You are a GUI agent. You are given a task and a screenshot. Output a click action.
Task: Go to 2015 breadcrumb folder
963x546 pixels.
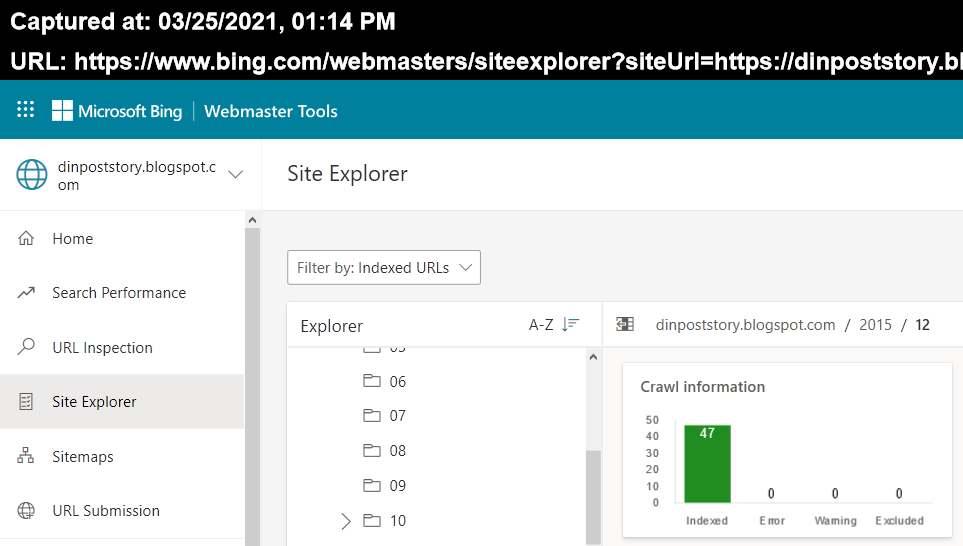point(875,325)
